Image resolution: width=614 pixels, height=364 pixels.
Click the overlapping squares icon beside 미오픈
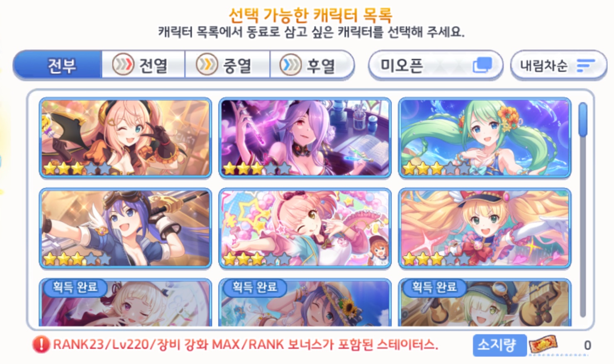482,65
